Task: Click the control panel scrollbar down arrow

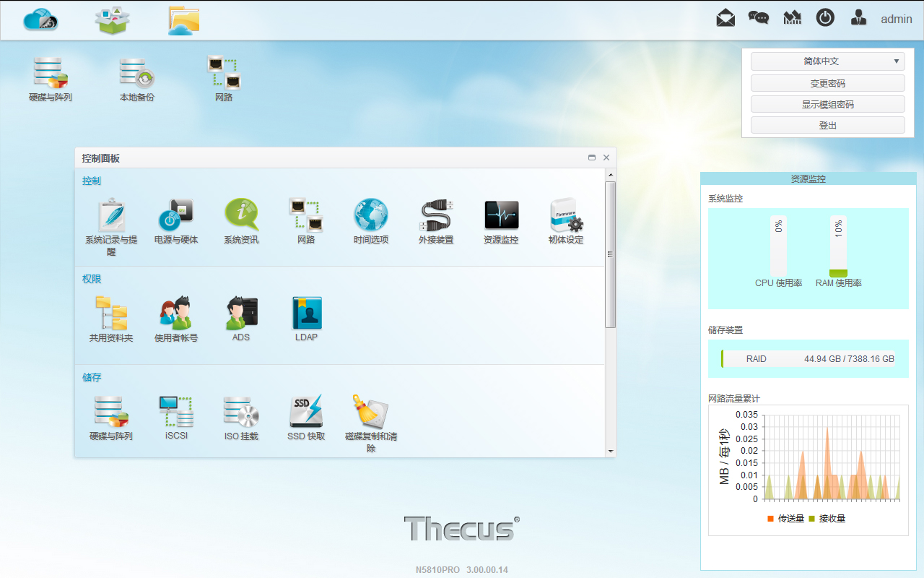Action: [611, 451]
